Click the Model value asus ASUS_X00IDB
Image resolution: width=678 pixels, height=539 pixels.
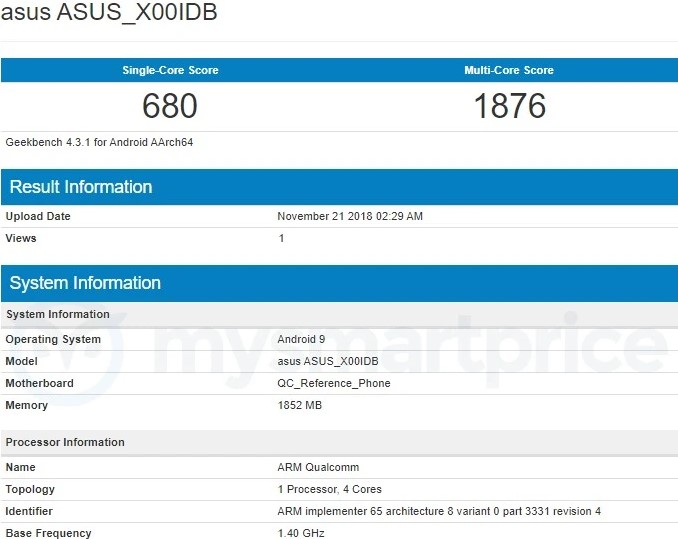point(328,361)
